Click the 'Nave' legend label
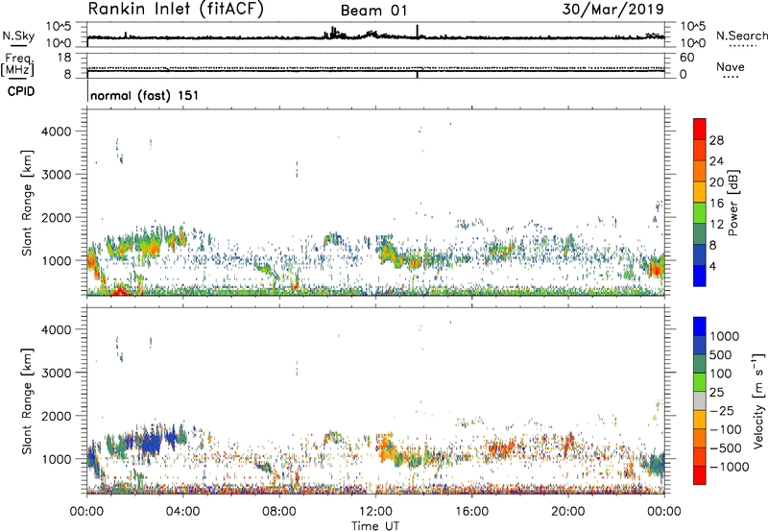 click(731, 66)
